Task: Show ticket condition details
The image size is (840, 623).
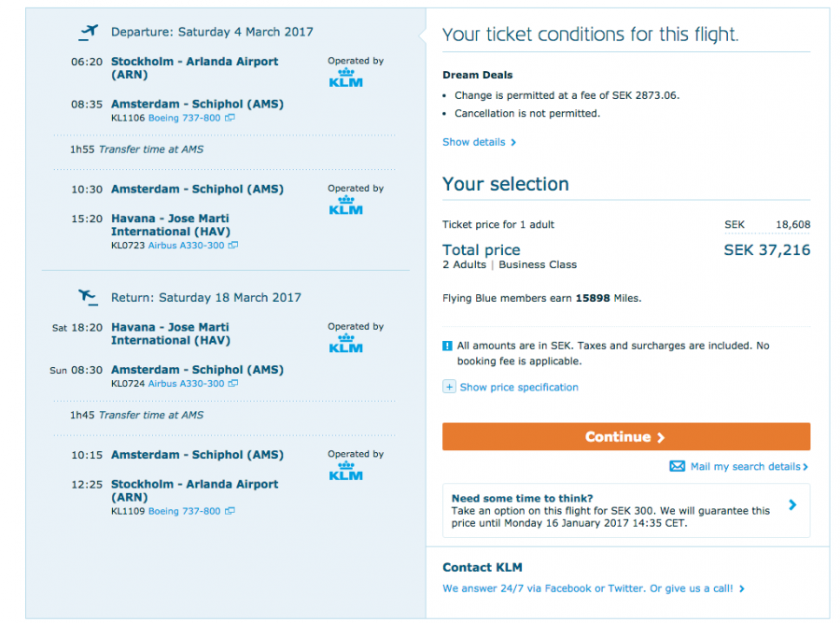Action: coord(478,142)
